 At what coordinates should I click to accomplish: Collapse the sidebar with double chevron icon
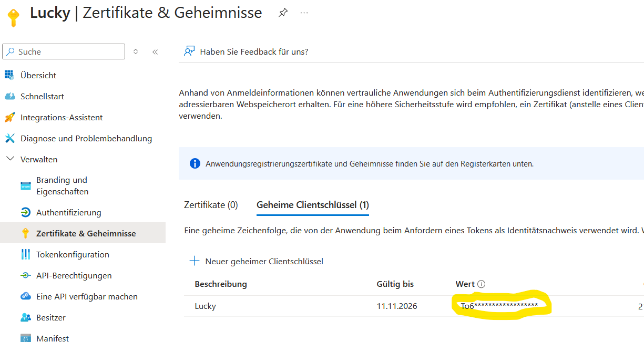coord(155,51)
